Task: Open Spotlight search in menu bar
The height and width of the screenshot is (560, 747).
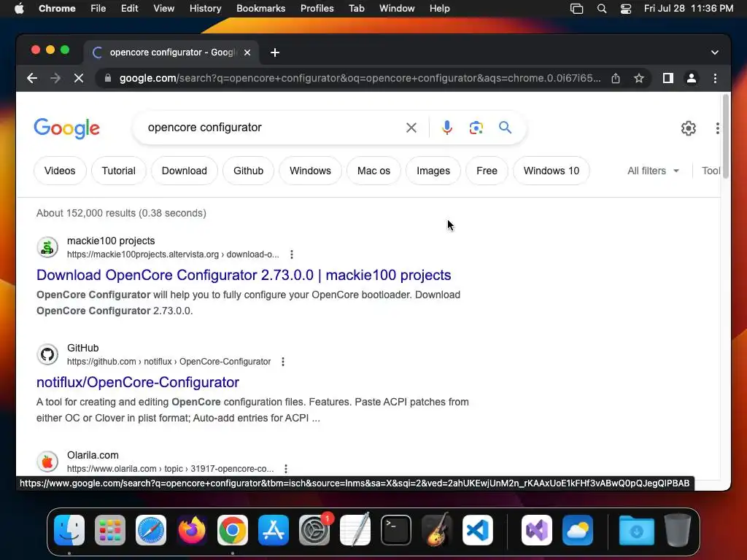Action: point(602,9)
